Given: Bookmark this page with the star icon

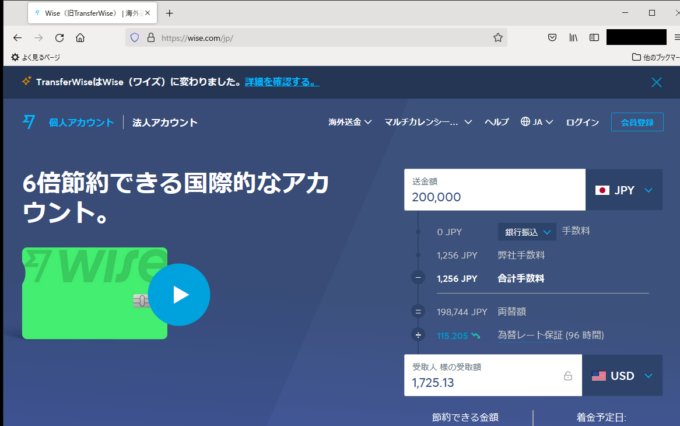Looking at the screenshot, I should click(498, 38).
